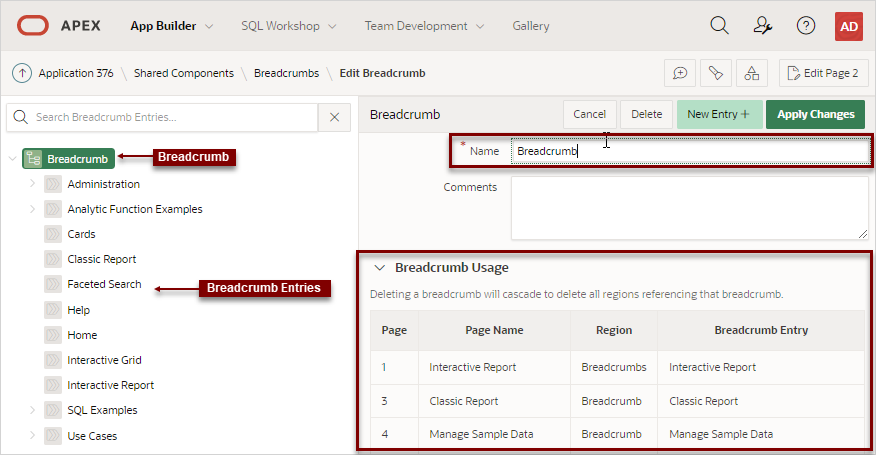Click the Name text field

pos(690,151)
